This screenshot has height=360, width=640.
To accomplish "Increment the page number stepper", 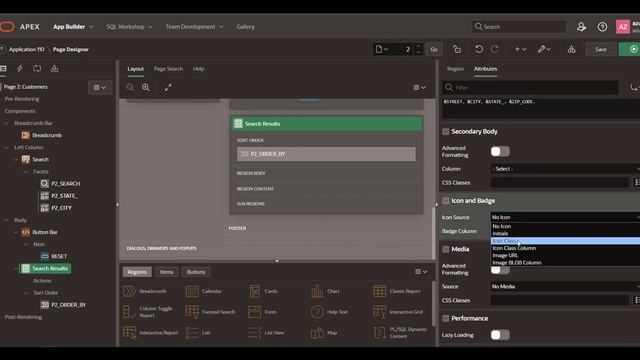I will click(418, 47).
